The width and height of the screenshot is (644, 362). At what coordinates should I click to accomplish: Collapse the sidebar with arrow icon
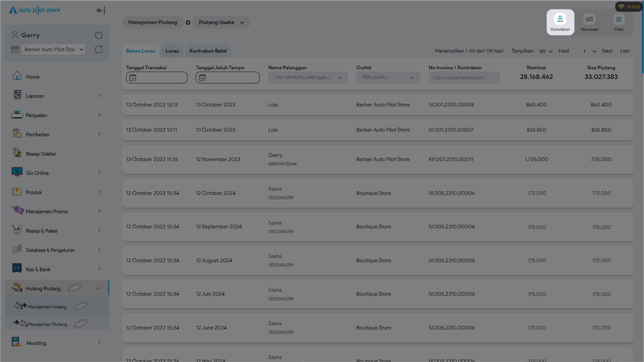coord(101,10)
